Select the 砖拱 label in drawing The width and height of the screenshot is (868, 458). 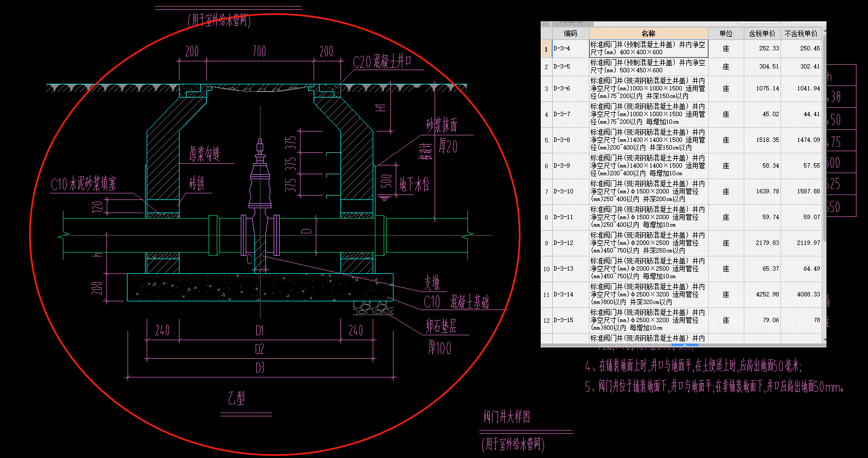point(197,184)
